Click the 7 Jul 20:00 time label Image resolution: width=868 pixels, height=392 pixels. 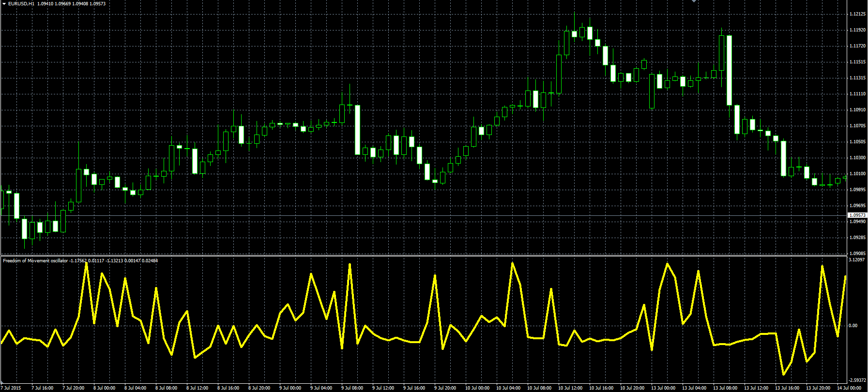[74, 388]
